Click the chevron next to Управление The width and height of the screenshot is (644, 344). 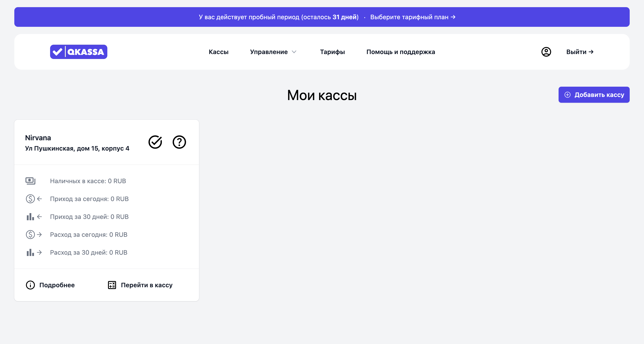point(294,52)
